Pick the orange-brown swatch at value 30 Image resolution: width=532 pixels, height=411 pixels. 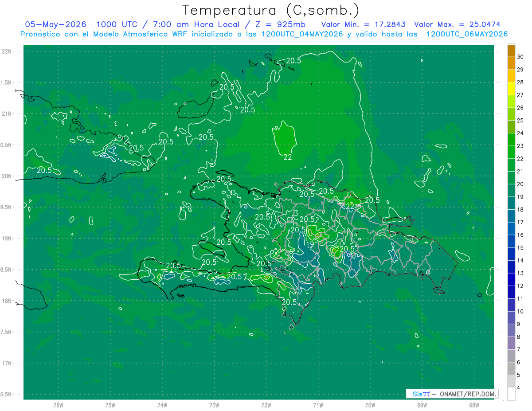click(x=511, y=51)
